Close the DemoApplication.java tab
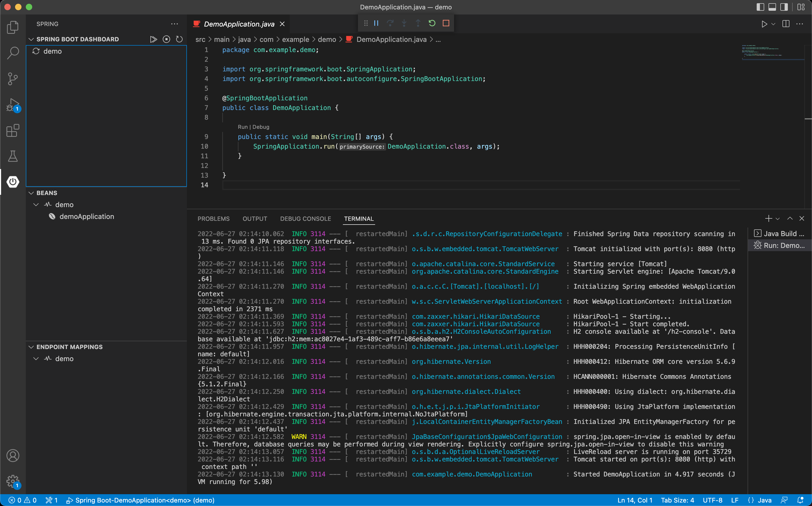 282,24
